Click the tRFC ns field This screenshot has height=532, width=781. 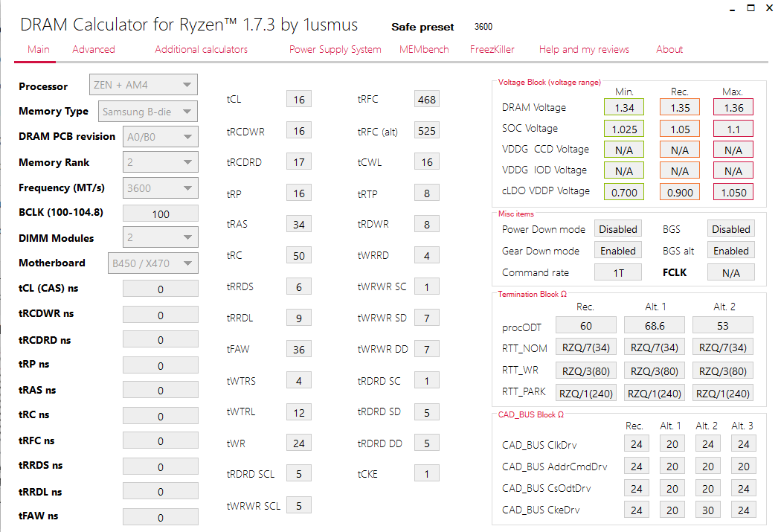coord(161,440)
